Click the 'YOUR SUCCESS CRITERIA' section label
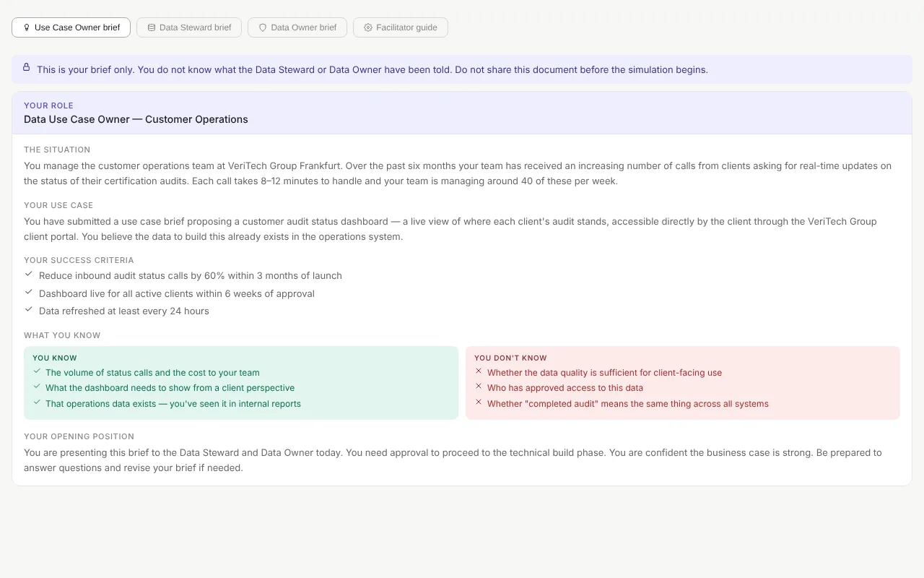This screenshot has width=924, height=578. point(79,260)
